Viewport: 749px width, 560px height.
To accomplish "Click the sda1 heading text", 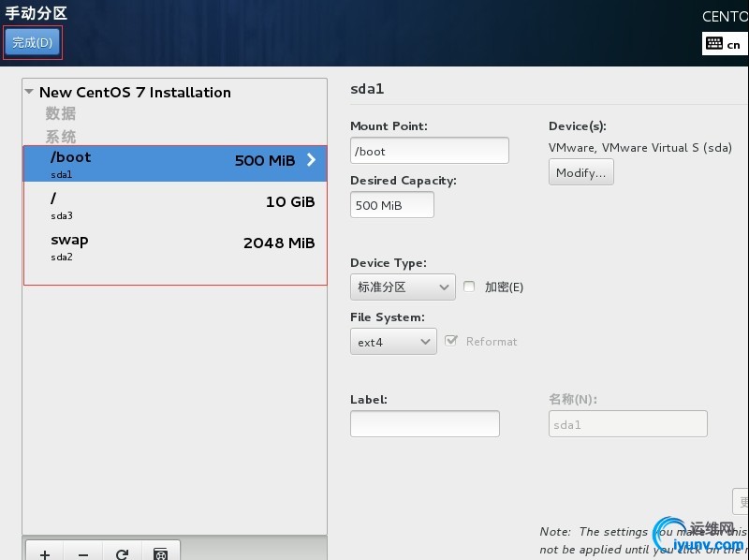I will tap(367, 89).
